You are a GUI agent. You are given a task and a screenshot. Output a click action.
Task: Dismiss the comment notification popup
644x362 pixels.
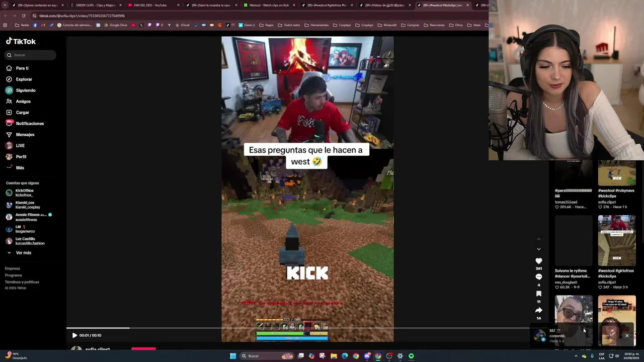tap(627, 335)
